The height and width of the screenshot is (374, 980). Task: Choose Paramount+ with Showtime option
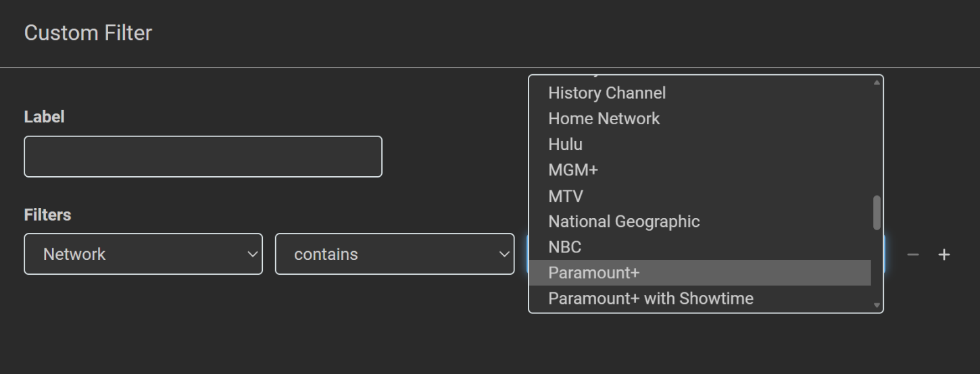pos(650,298)
